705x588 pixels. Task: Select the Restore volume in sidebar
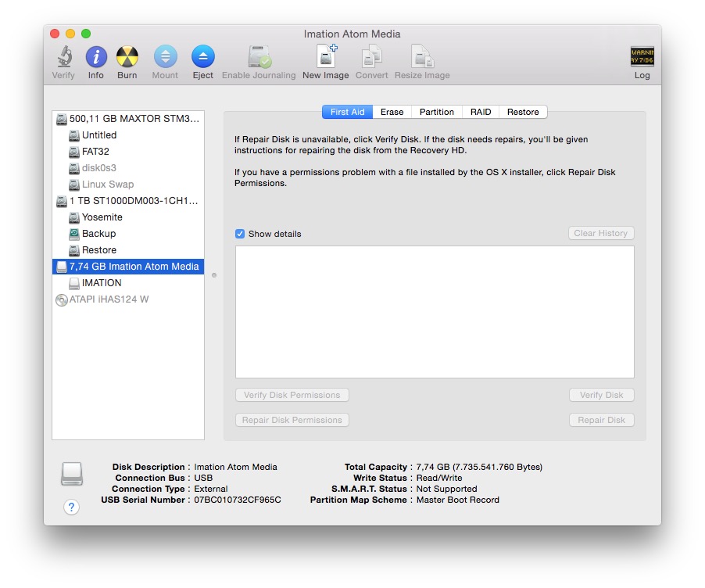pyautogui.click(x=128, y=250)
